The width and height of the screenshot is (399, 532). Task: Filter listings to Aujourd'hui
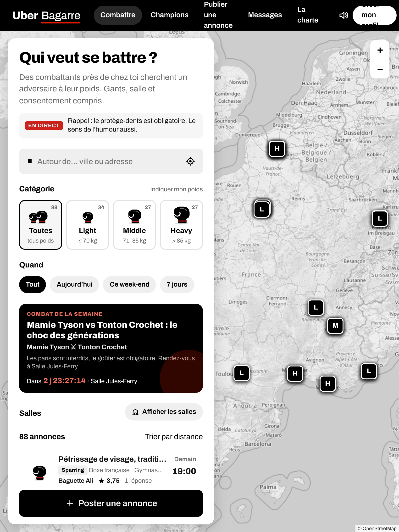75,284
